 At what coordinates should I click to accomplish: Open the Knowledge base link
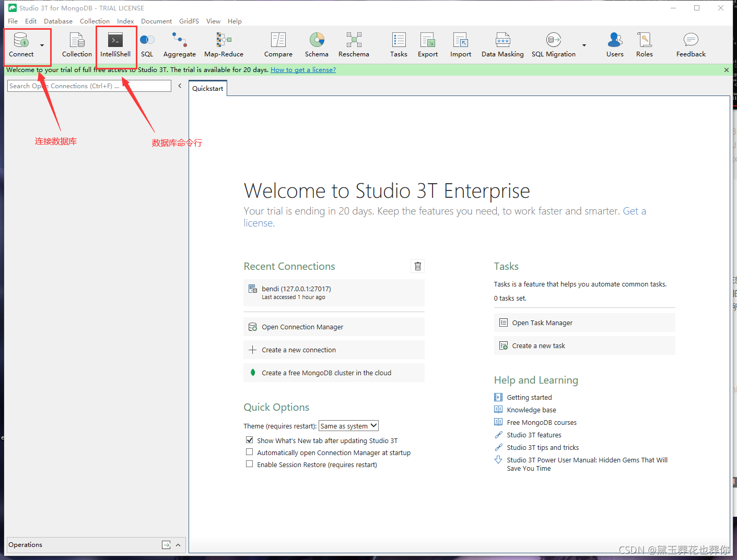point(531,410)
